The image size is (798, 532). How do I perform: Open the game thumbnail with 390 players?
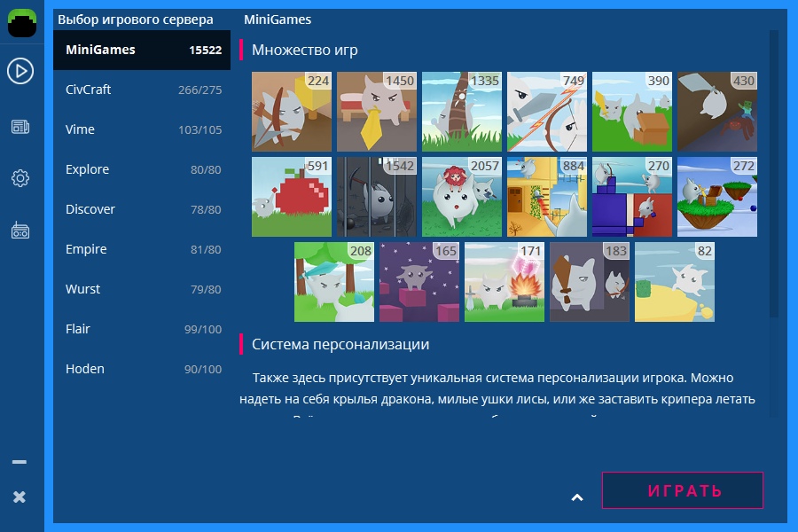(632, 112)
